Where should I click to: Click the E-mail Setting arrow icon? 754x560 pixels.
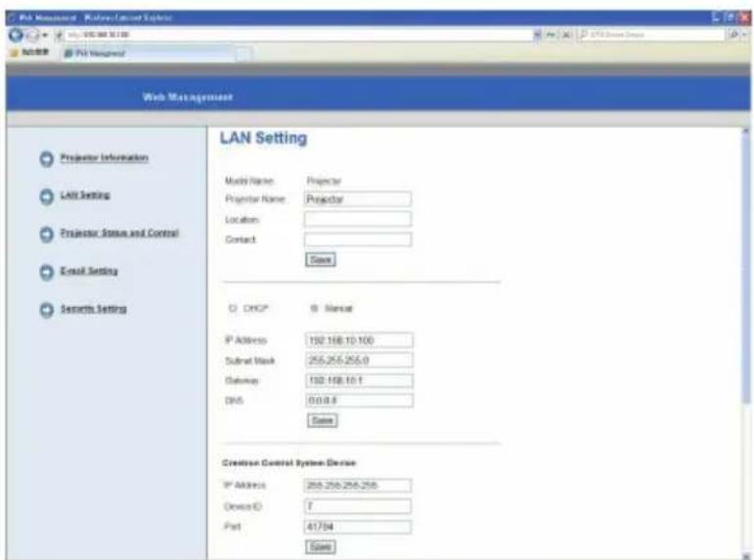point(47,272)
